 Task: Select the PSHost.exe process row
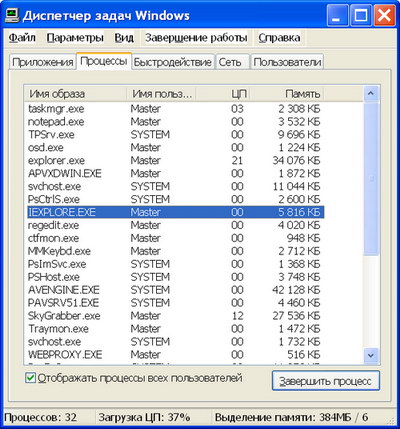click(x=176, y=277)
